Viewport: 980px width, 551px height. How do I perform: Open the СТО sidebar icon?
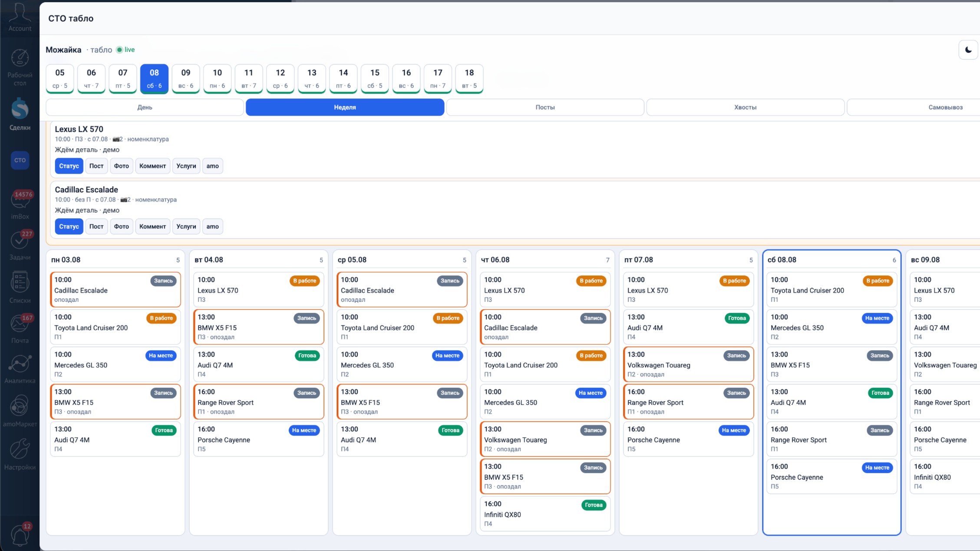coord(20,160)
